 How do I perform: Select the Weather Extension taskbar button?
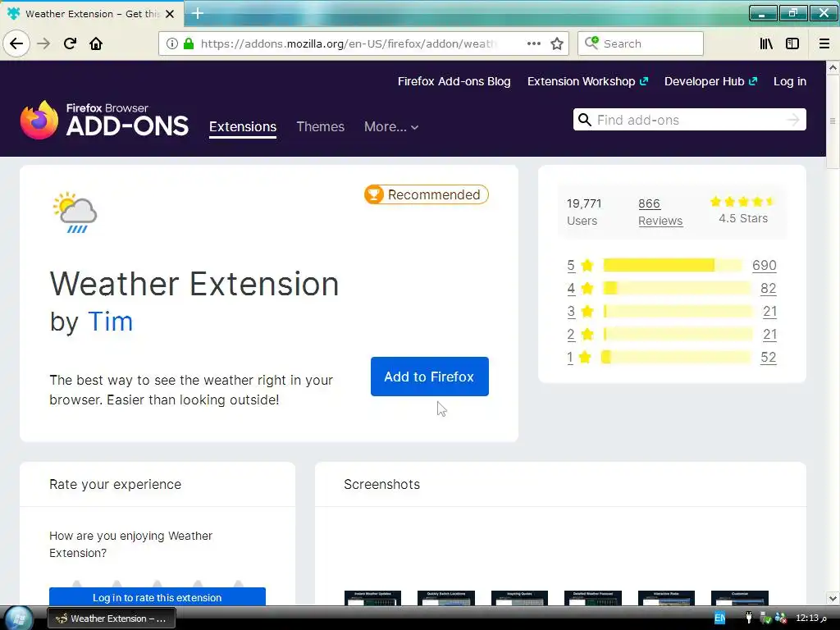point(112,619)
